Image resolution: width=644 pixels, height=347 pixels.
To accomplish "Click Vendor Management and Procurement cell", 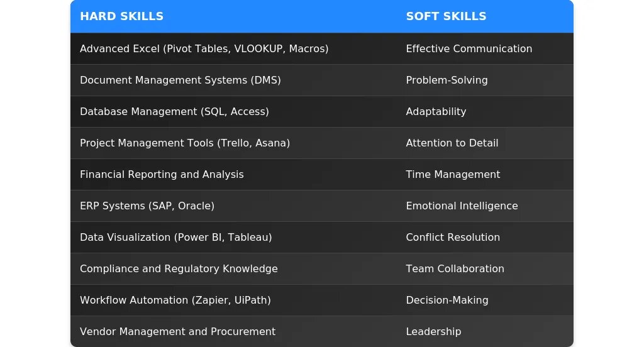I will (177, 331).
